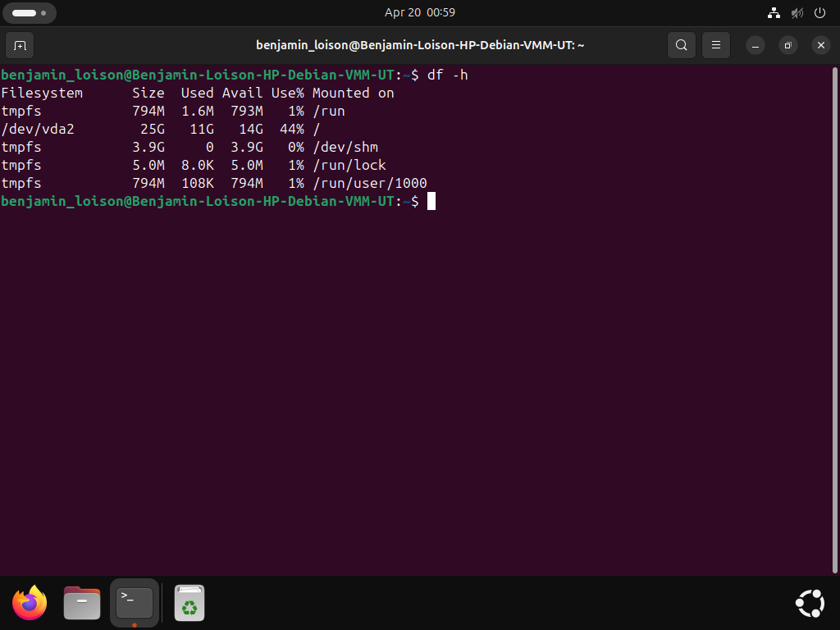This screenshot has width=840, height=630.
Task: Minimize the terminal window
Action: [x=755, y=45]
